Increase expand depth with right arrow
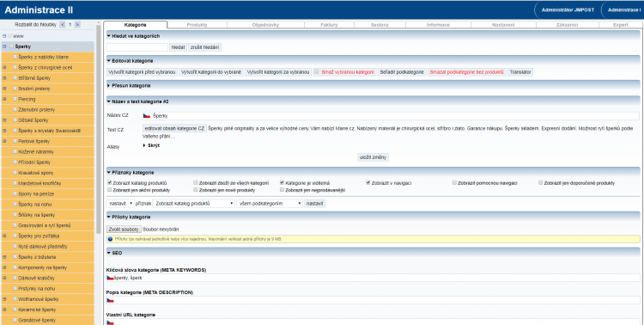The width and height of the screenshot is (644, 325). (x=77, y=25)
